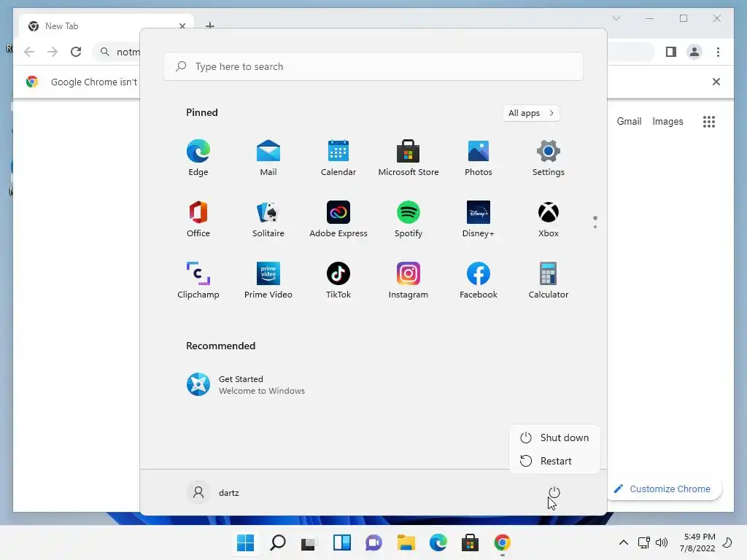This screenshot has width=747, height=560.
Task: Reload the page in Chrome
Action: tap(76, 52)
